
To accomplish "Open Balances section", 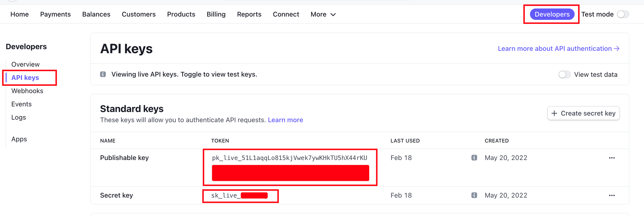I will point(96,14).
